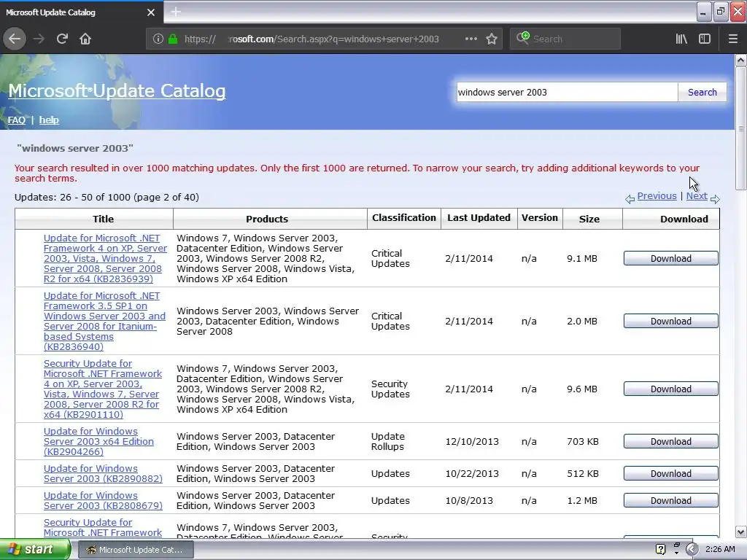Sort by the Classification column header
This screenshot has height=560, width=747.
tap(404, 218)
